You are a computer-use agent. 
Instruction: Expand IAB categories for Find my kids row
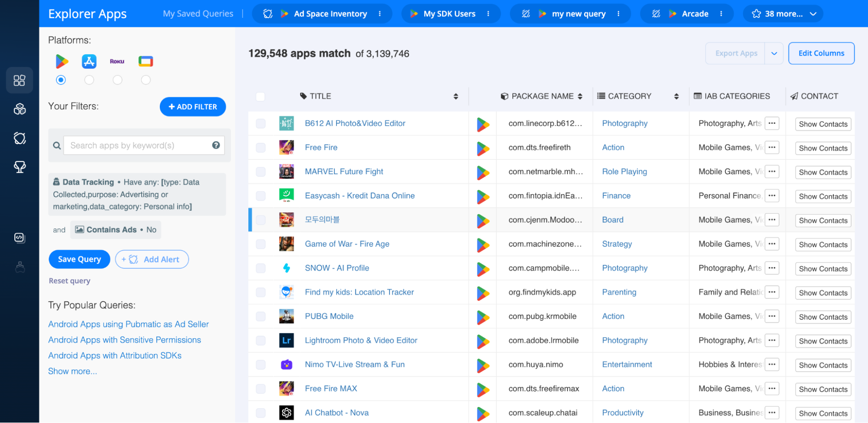point(772,292)
